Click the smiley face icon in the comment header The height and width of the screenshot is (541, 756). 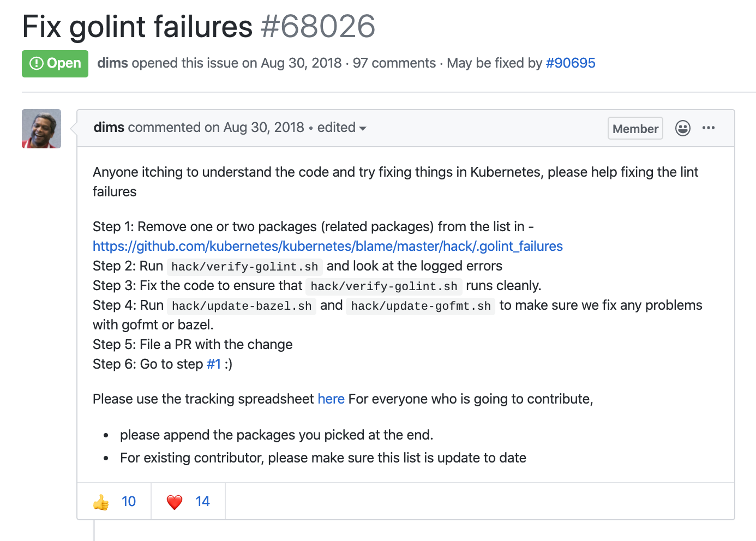pos(682,128)
